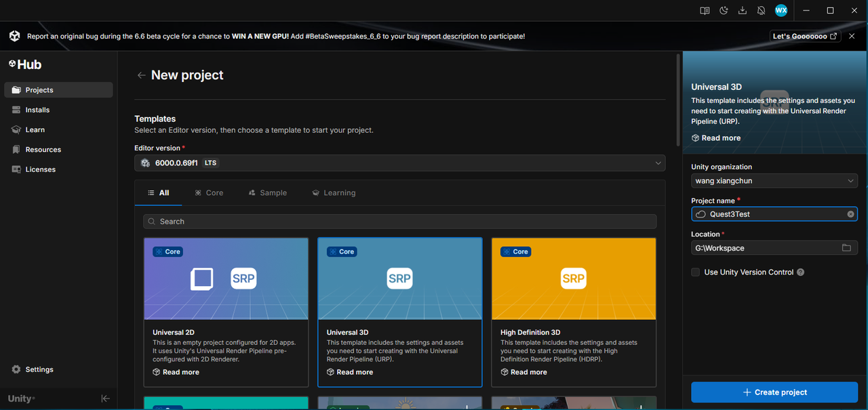Viewport: 868px width, 410px height.
Task: Click the Let's Gooooooo banner button
Action: 805,36
